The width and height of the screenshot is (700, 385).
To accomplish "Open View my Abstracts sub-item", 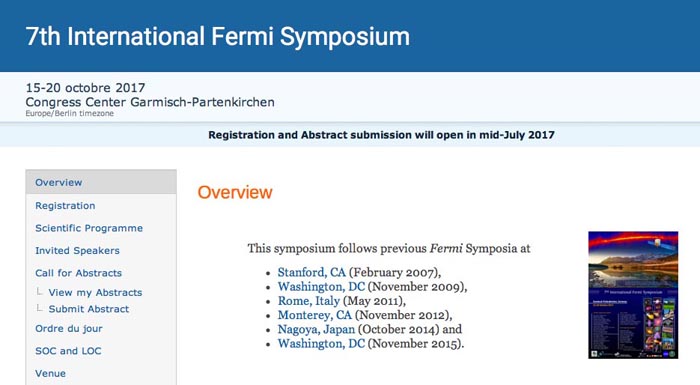I will [x=95, y=292].
